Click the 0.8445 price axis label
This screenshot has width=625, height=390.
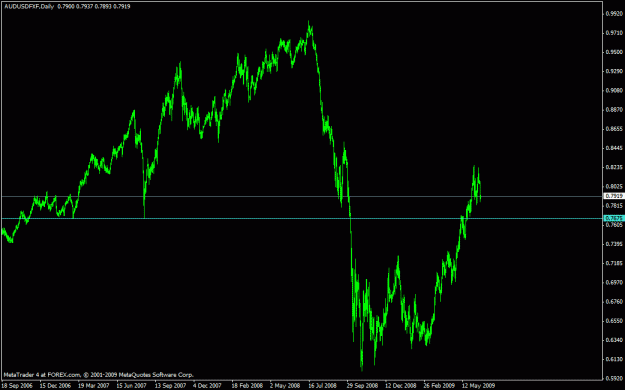[614, 148]
